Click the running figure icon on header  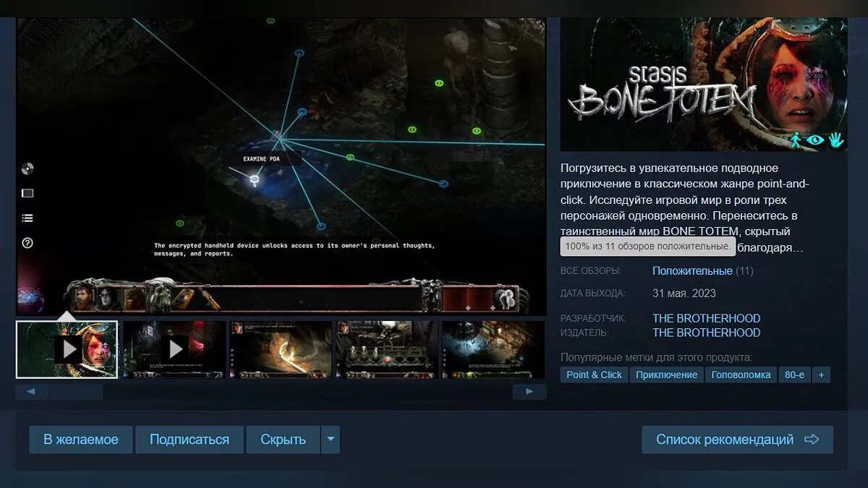[796, 140]
